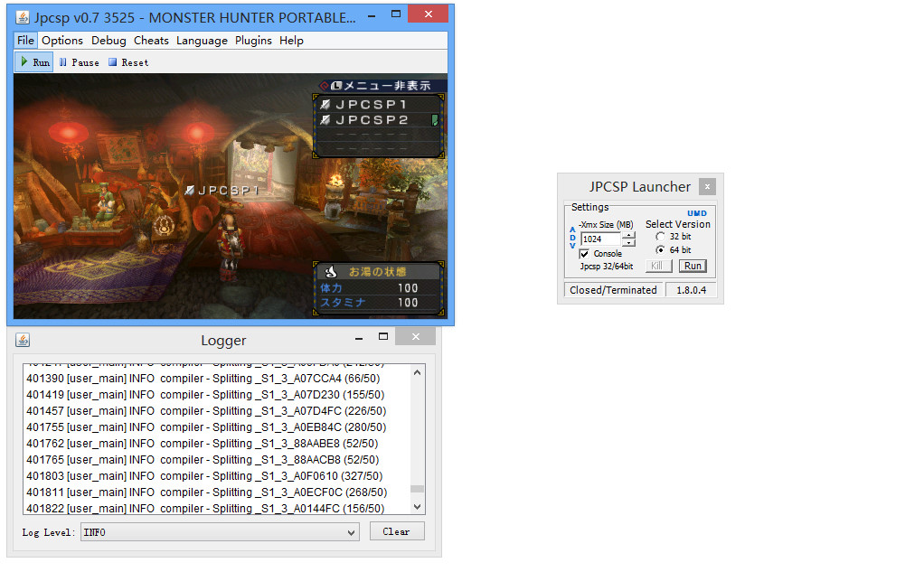Reset the emulator via toolbar button
Viewport: 924px width, 572px height.
[x=127, y=62]
